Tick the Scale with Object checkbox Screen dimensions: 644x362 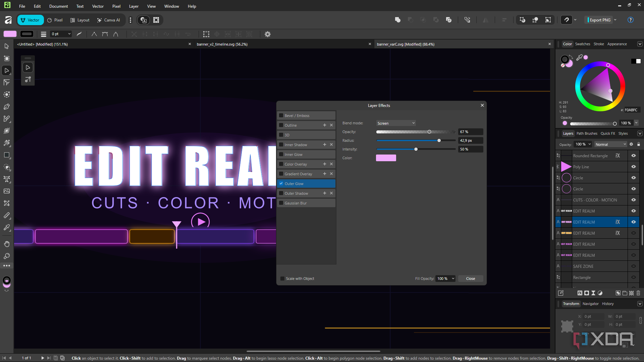(x=282, y=279)
